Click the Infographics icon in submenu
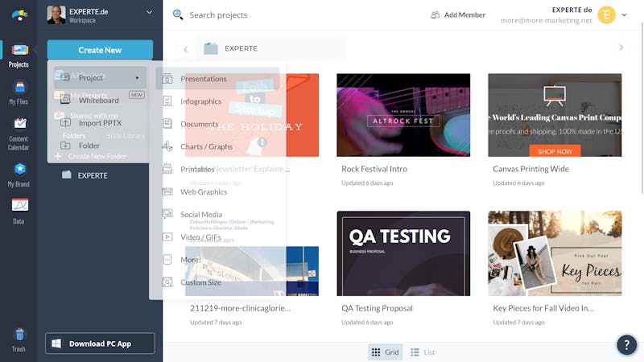644x362 pixels. (167, 101)
